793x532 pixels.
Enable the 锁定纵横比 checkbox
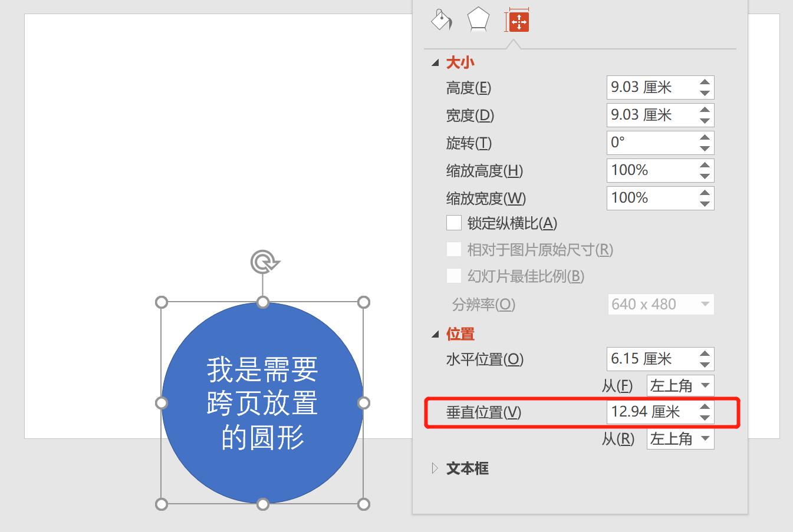pyautogui.click(x=454, y=222)
